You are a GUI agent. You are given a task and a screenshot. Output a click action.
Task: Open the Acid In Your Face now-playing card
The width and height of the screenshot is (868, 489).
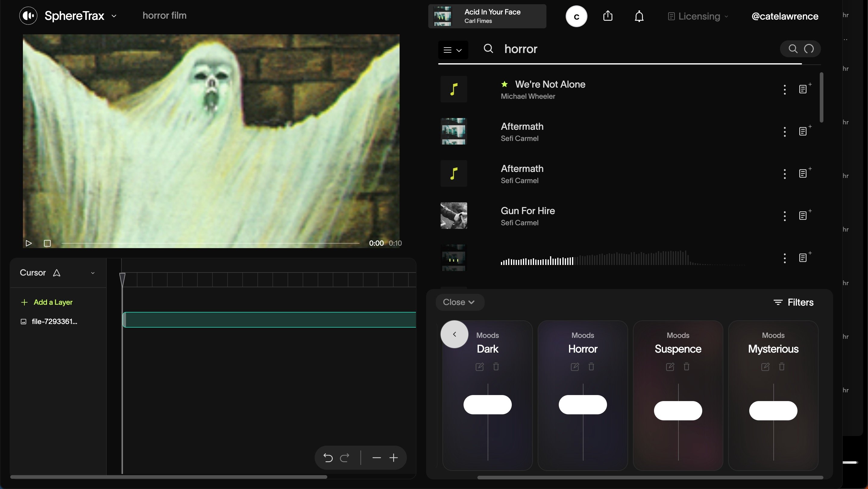tap(487, 16)
